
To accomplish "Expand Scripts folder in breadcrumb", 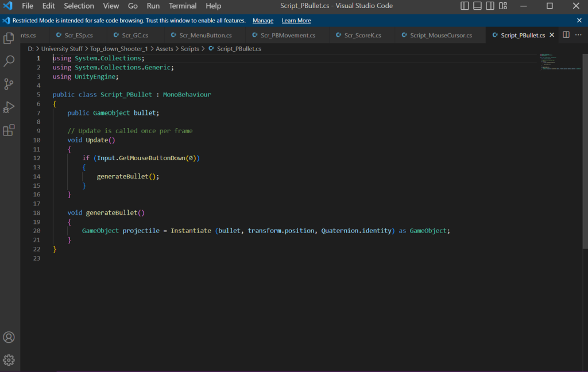I will [x=189, y=49].
